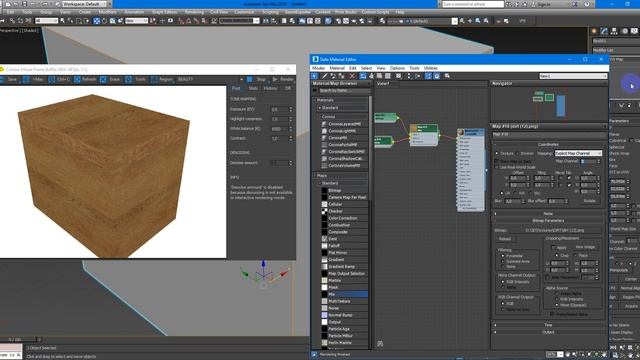Open the Hierarchy tab in command panel
Image resolution: width=640 pixels, height=360 pixels.
coord(614,31)
